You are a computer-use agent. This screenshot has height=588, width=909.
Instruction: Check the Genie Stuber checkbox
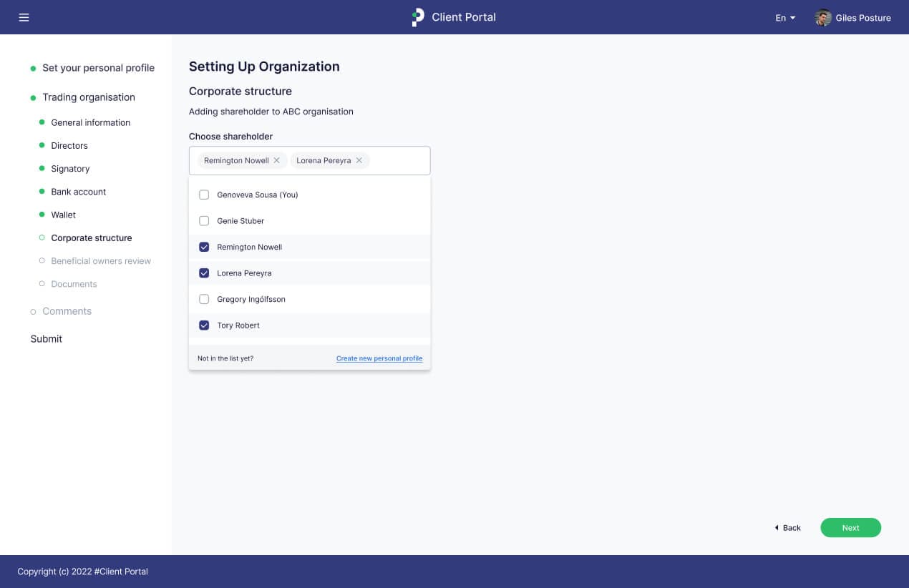pos(204,221)
